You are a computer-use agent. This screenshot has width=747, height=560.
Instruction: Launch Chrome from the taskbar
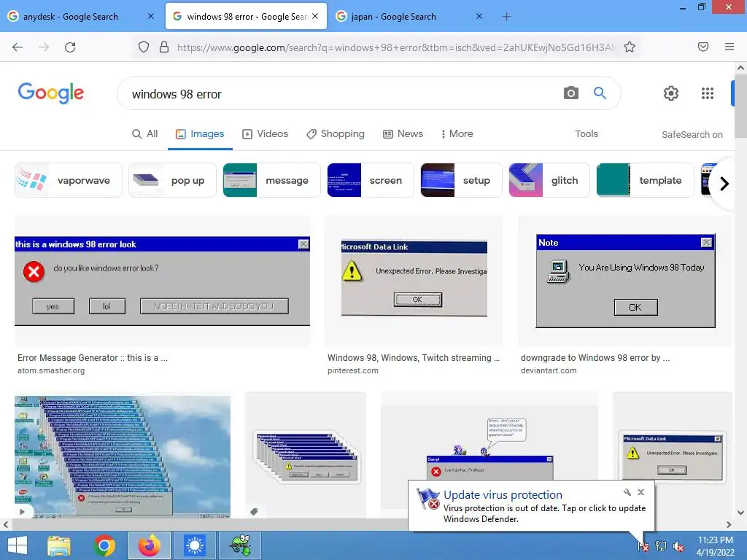coord(104,545)
